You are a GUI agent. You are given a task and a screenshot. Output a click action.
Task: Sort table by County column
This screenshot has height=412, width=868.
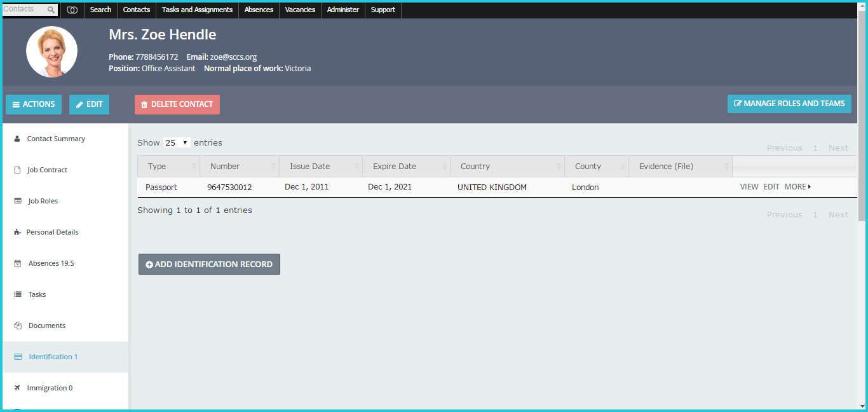click(597, 167)
